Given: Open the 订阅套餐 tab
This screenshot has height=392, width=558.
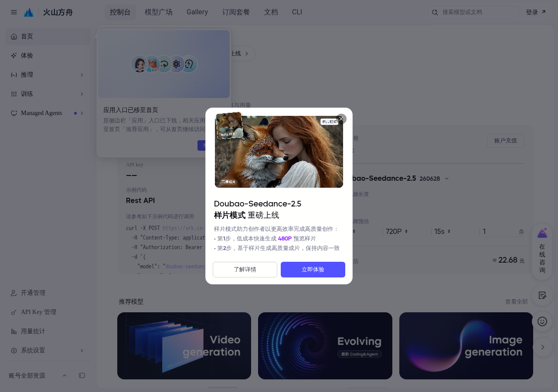Looking at the screenshot, I should coord(236,12).
